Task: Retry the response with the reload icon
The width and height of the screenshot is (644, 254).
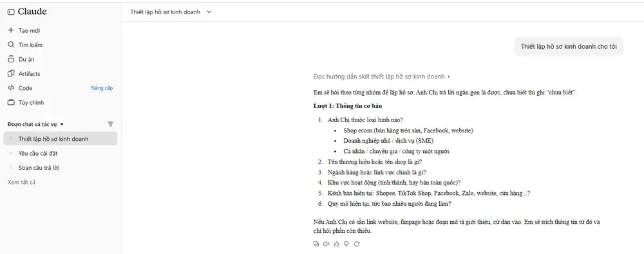Action: (x=357, y=244)
